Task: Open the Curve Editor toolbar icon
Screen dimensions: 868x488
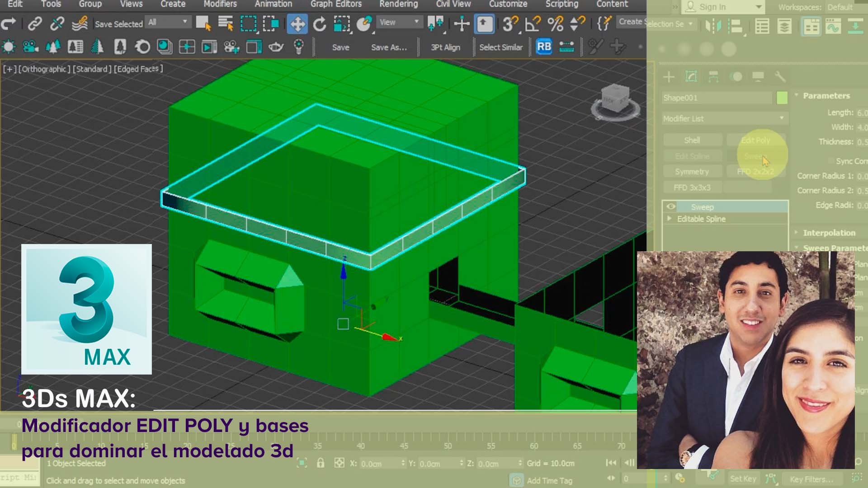Action: [832, 27]
